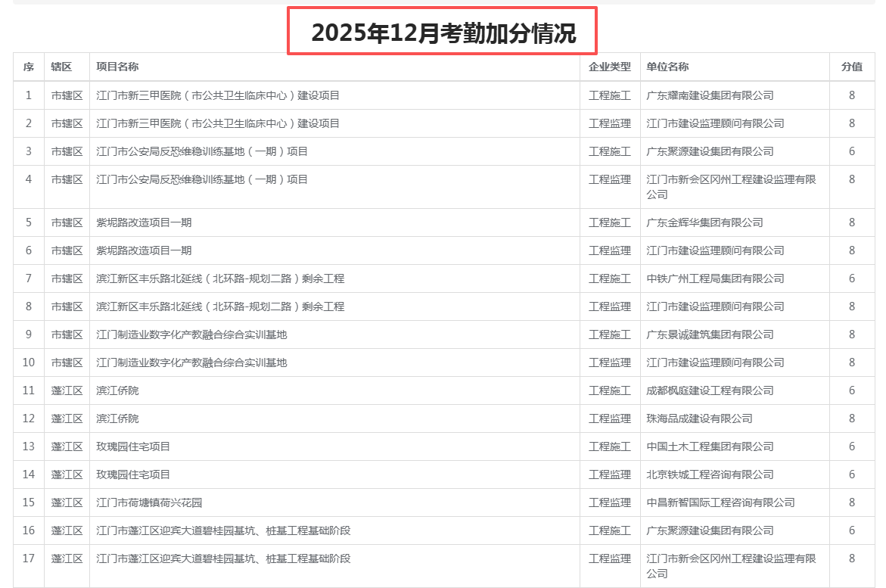Image resolution: width=886 pixels, height=588 pixels.
Task: Click the 单位名称 column header
Action: [667, 67]
